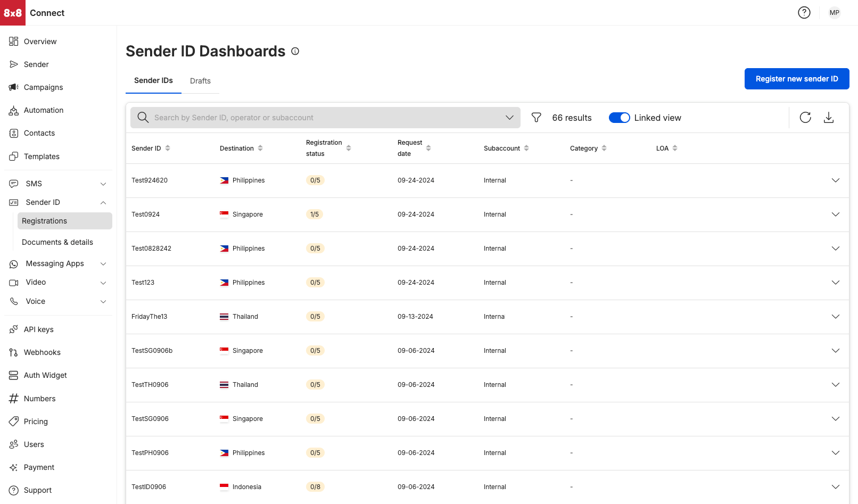
Task: Expand the SMS section in the sidebar
Action: 103,183
